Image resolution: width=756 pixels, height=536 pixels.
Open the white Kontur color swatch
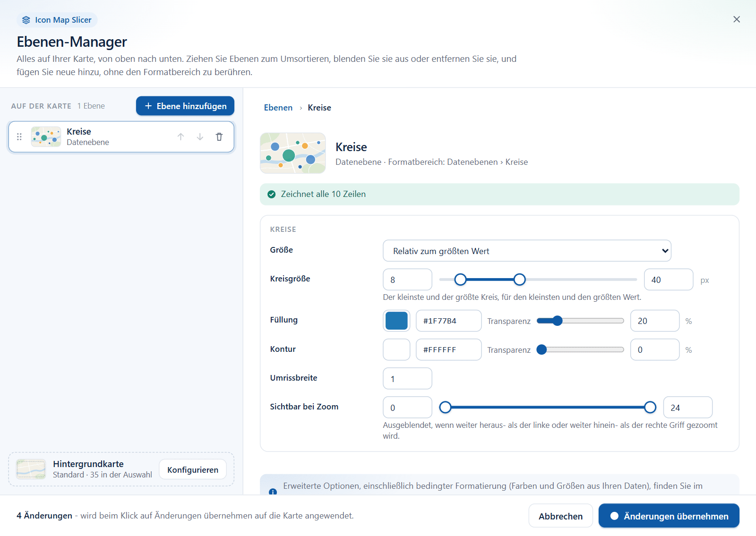point(396,349)
